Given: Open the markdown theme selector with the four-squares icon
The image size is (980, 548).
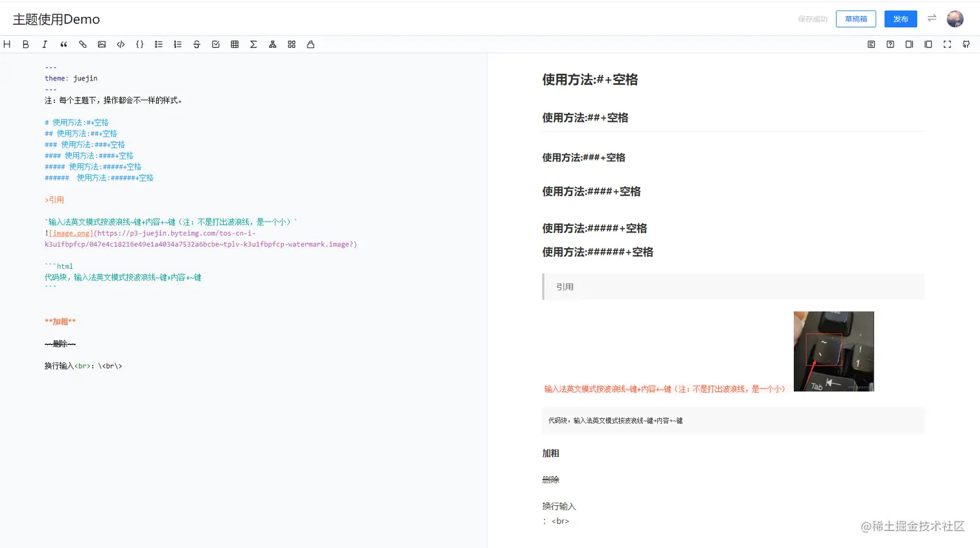Looking at the screenshot, I should (x=292, y=45).
